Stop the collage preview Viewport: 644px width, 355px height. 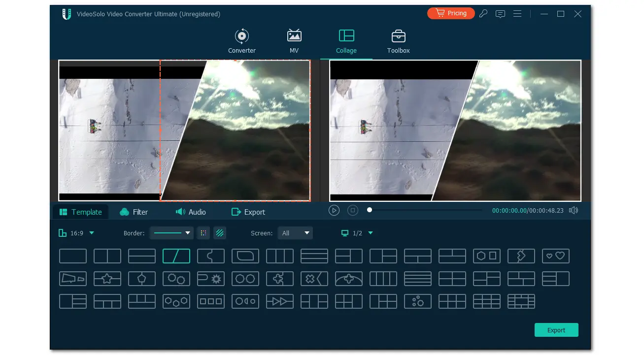tap(352, 210)
